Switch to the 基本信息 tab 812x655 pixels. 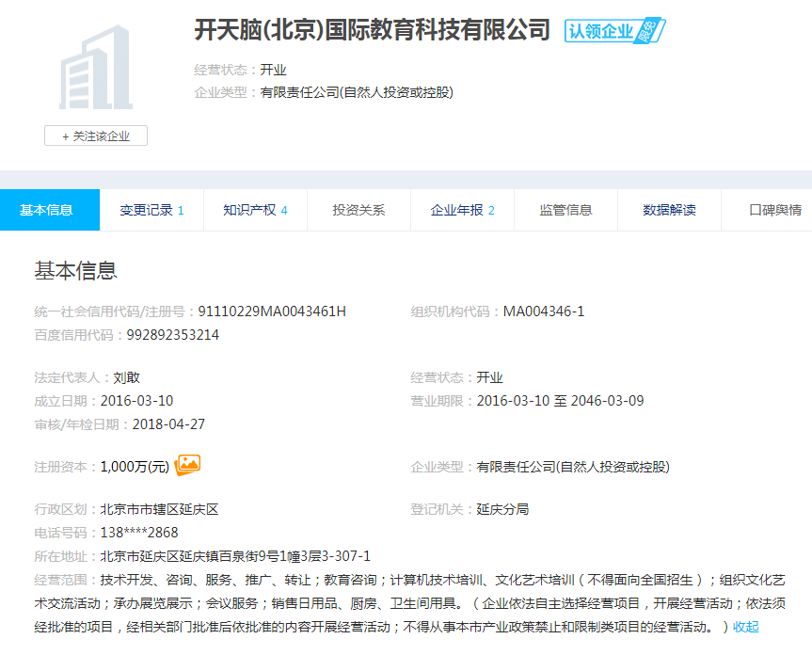coord(47,210)
